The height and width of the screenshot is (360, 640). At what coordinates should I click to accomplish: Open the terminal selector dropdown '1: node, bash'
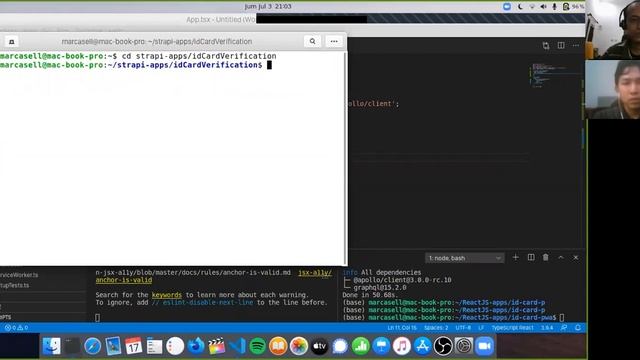coord(464,258)
